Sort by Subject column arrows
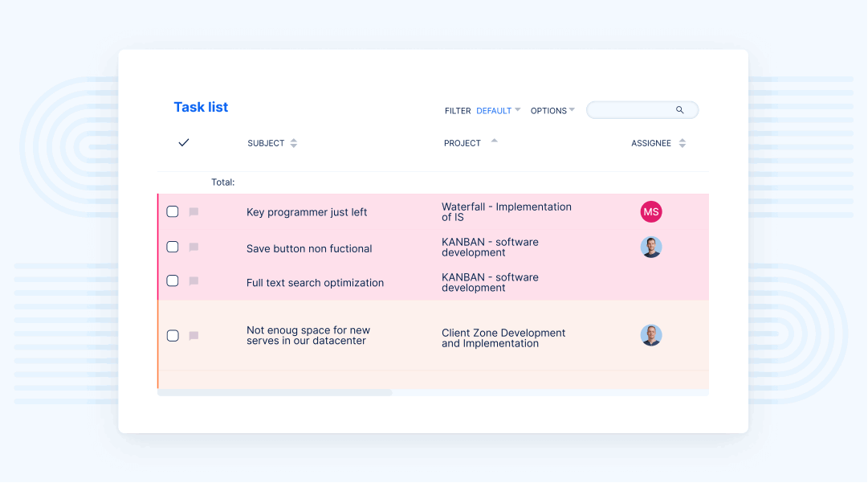Viewport: 868px width, 483px height. pyautogui.click(x=294, y=143)
